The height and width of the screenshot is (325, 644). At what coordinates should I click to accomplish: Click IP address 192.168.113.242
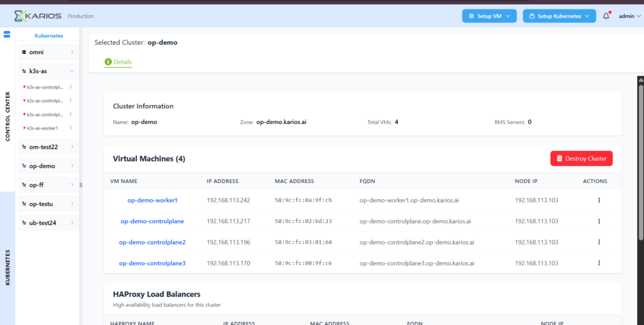click(228, 201)
